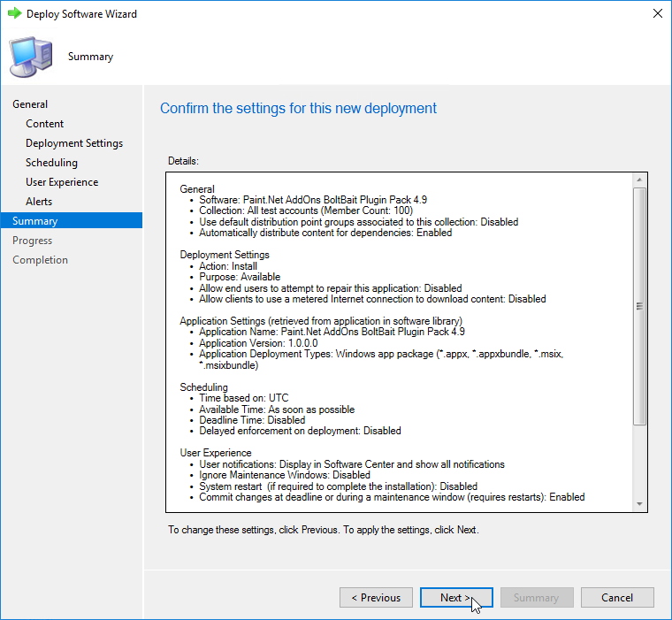This screenshot has width=672, height=620.
Task: Click the Details scrollbar thumb
Action: pos(639,305)
